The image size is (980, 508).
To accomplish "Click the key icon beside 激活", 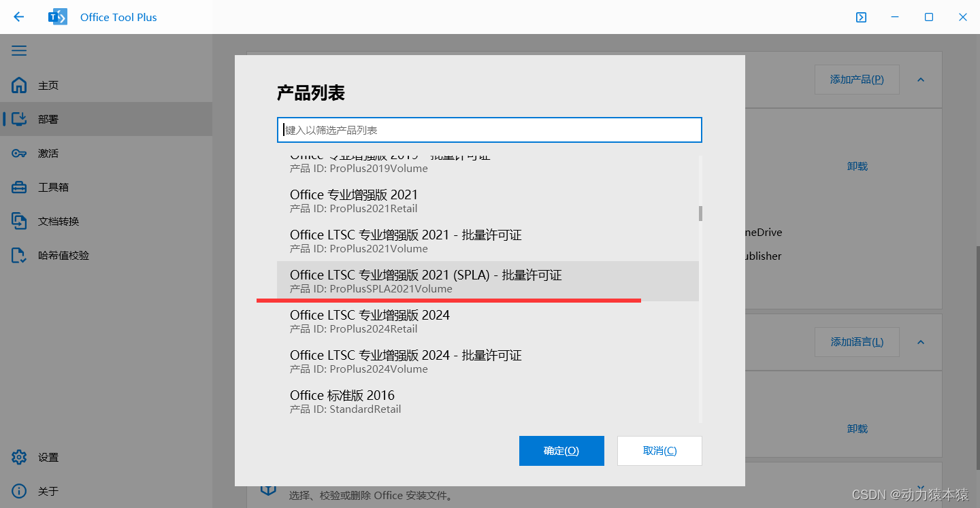I will pyautogui.click(x=19, y=154).
